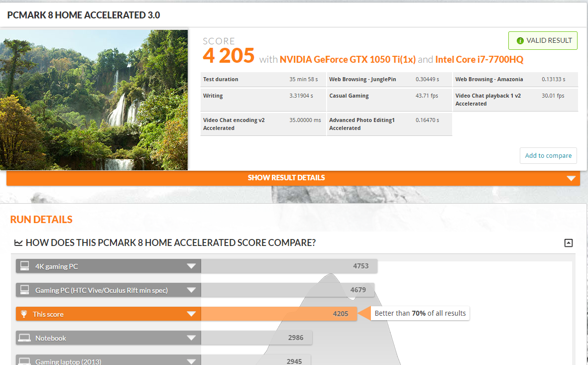588x365 pixels.
Task: Click the Web Browsing - JunglePin label
Action: (362, 79)
